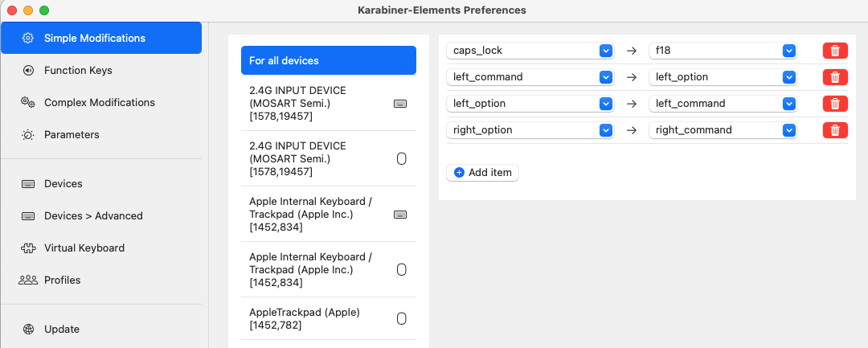The width and height of the screenshot is (868, 348).
Task: Open the right_option source key dropdown
Action: [x=530, y=130]
